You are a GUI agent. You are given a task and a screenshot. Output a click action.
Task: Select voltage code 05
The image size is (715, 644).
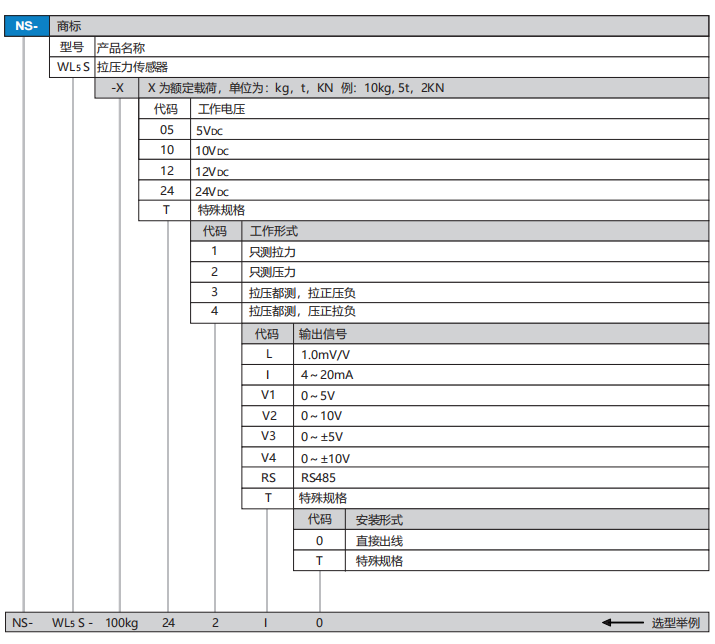click(x=167, y=130)
